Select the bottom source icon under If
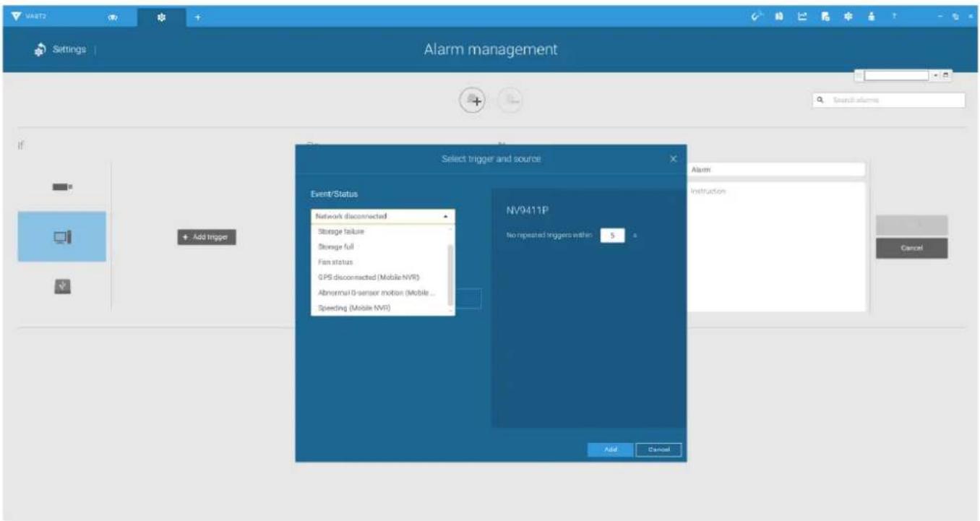This screenshot has width=980, height=521. click(x=61, y=286)
